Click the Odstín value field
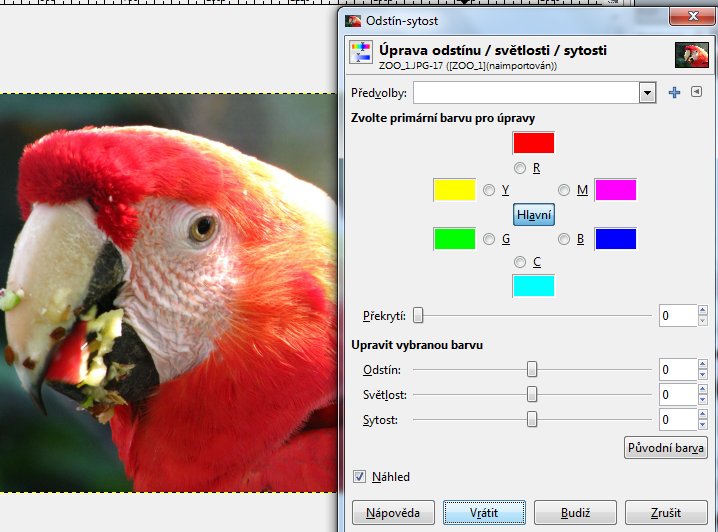 click(x=678, y=369)
